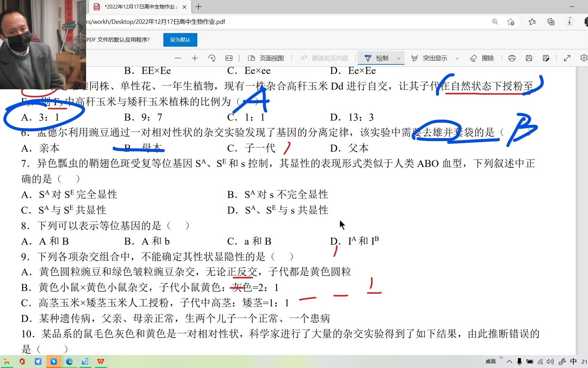Open the Downloads list
The height and width of the screenshot is (368, 588).
pos(569,21)
